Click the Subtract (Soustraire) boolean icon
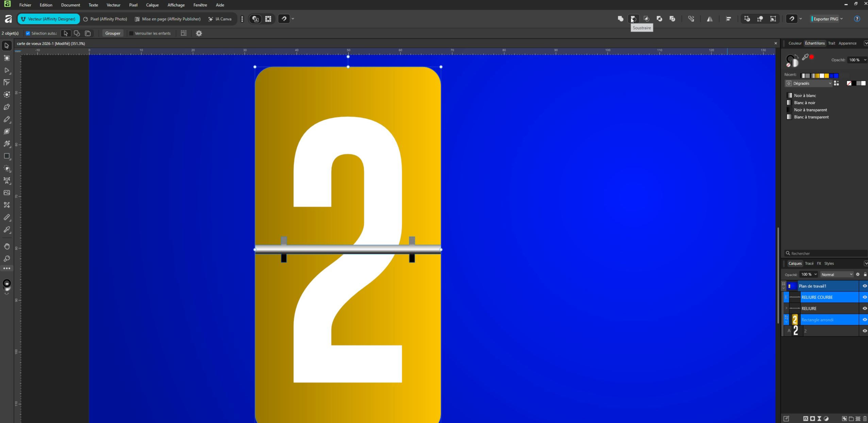This screenshot has width=868, height=423. [633, 19]
